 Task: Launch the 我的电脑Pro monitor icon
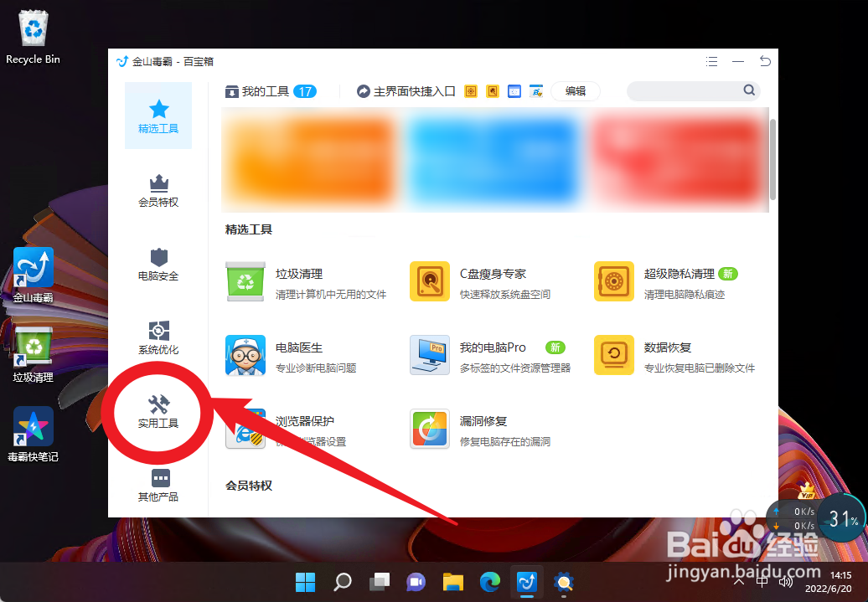(x=430, y=355)
